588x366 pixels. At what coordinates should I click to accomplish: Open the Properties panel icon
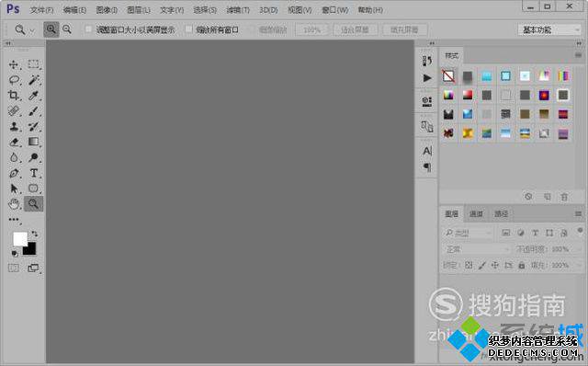426,101
